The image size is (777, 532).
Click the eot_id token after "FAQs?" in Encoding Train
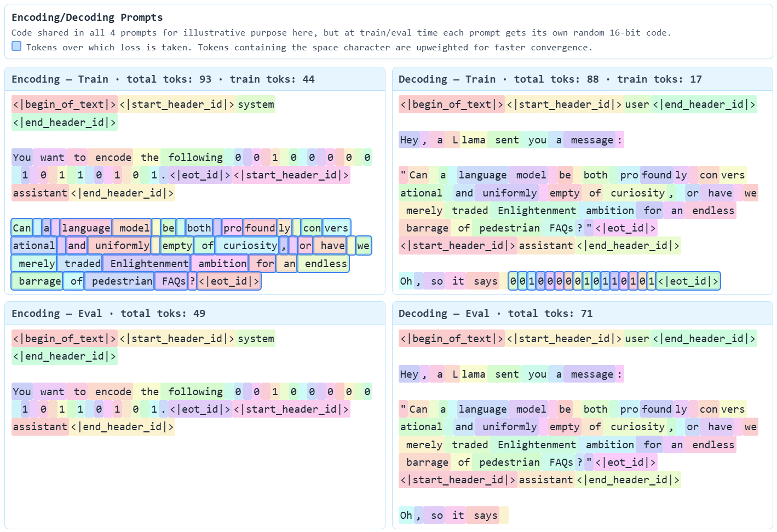229,281
